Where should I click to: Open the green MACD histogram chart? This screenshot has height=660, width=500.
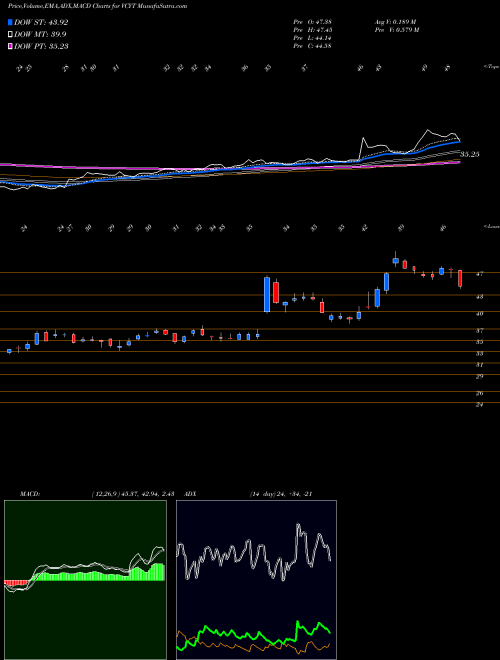tap(85, 580)
